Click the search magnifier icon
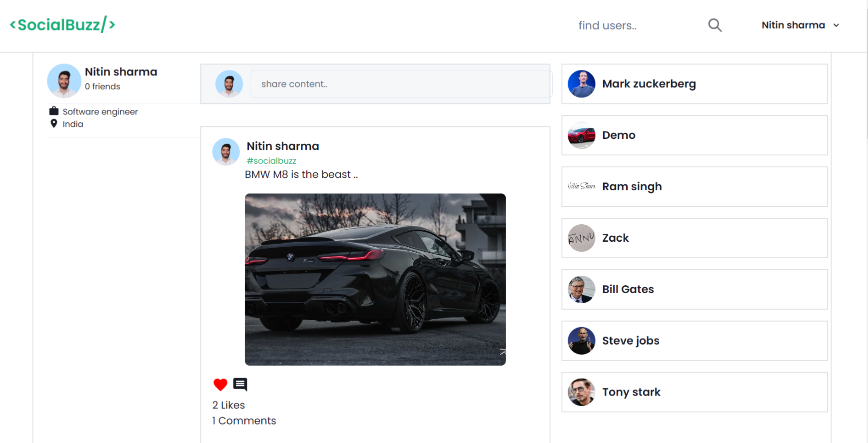The image size is (868, 443). tap(715, 25)
